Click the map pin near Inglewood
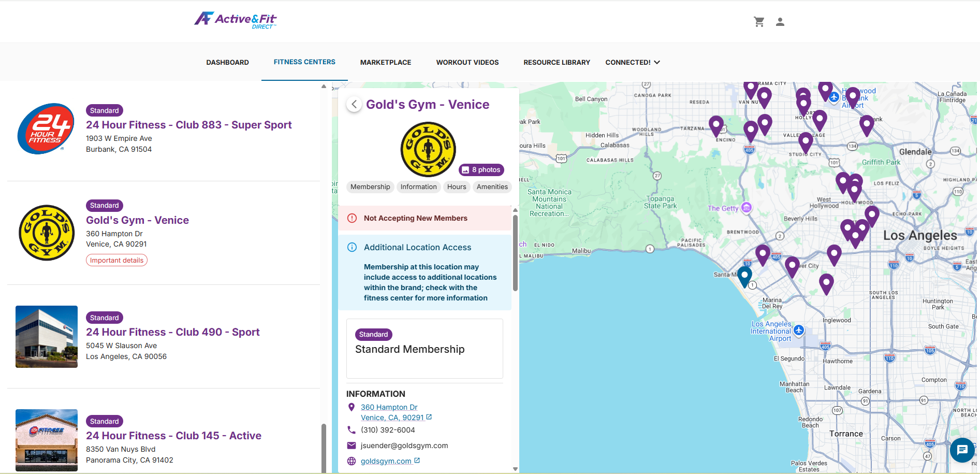Image resolution: width=980 pixels, height=474 pixels. point(826,284)
